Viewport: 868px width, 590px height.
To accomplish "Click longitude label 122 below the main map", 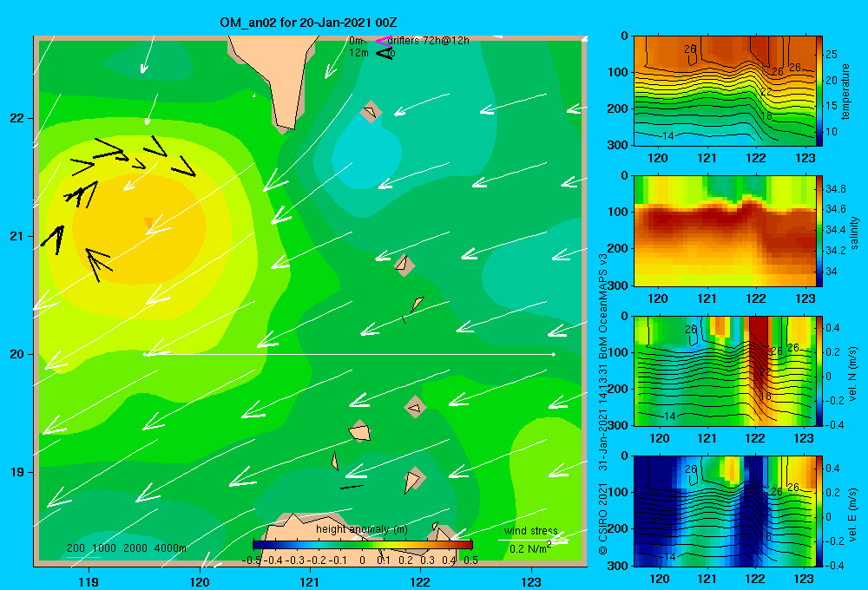I will click(x=420, y=581).
